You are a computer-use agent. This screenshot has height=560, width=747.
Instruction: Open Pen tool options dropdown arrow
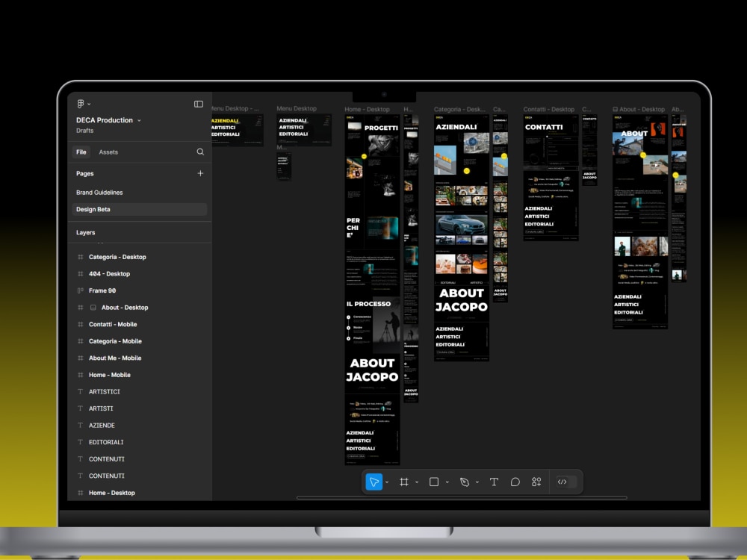477,482
